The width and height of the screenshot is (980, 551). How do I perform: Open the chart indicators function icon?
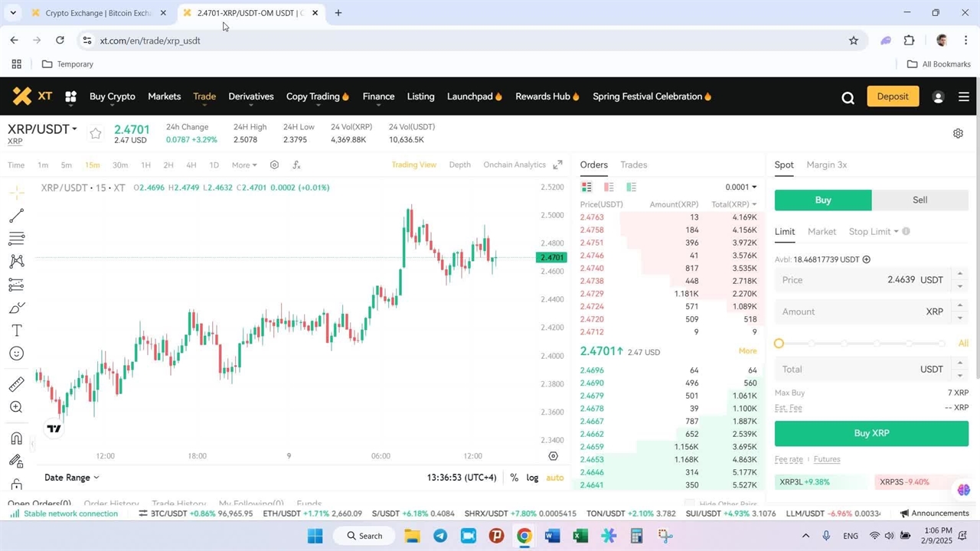coord(296,165)
